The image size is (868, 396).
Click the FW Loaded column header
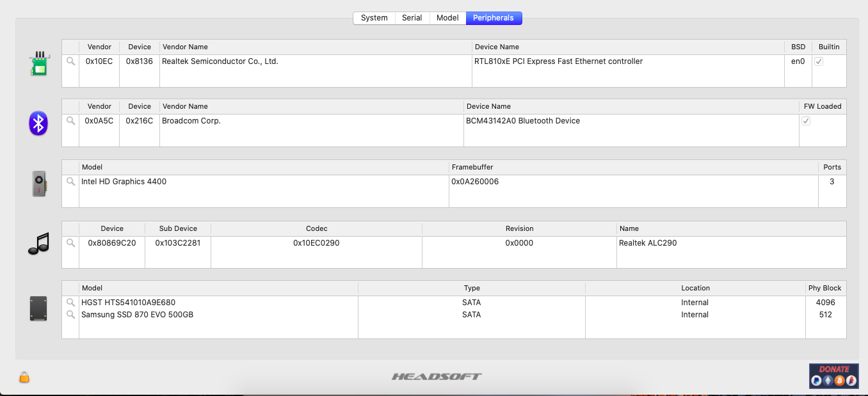823,106
